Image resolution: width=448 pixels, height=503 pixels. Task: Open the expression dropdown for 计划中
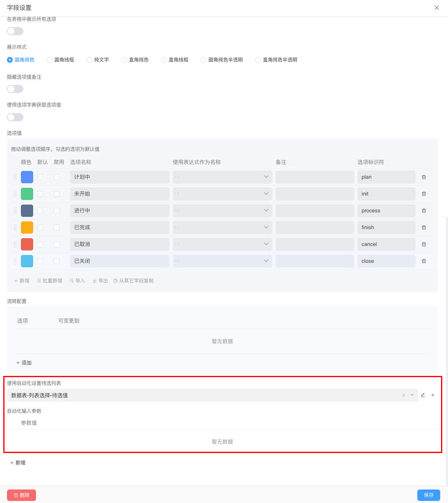pyautogui.click(x=267, y=177)
